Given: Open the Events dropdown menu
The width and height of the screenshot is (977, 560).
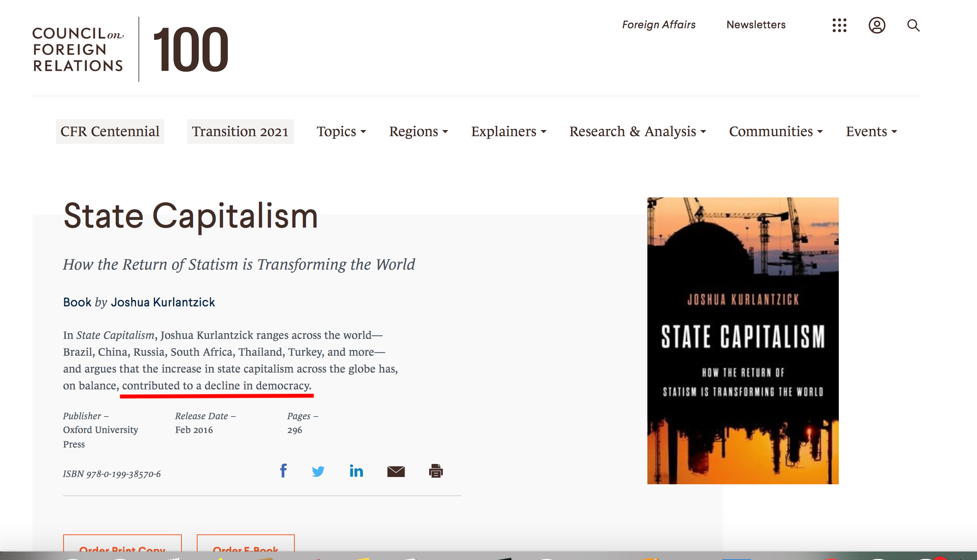Looking at the screenshot, I should (x=871, y=132).
